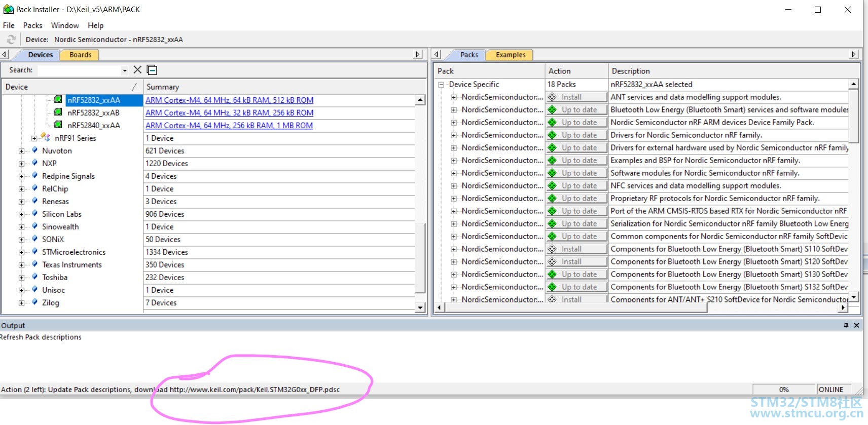Select the Devices tab
The image size is (868, 425).
pos(40,55)
